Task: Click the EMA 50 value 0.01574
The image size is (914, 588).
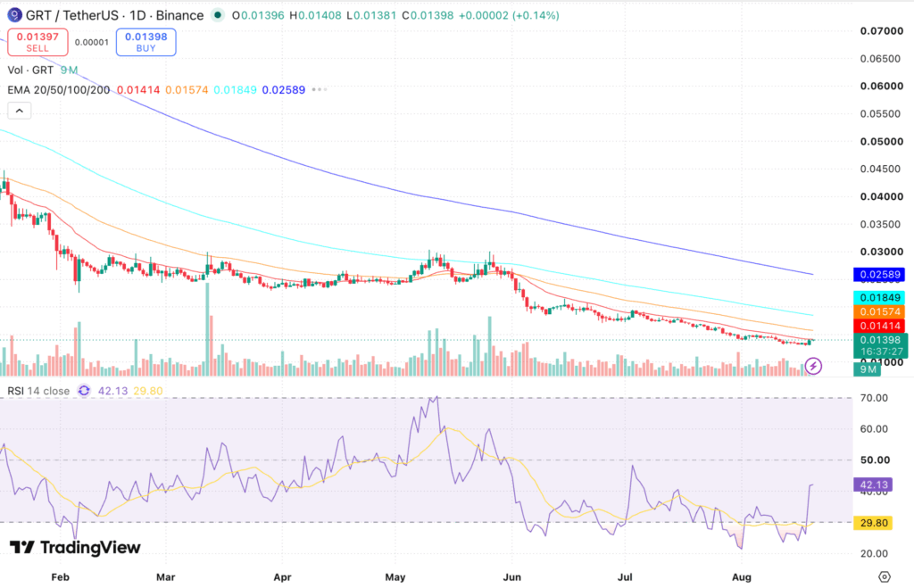Action: coord(187,90)
